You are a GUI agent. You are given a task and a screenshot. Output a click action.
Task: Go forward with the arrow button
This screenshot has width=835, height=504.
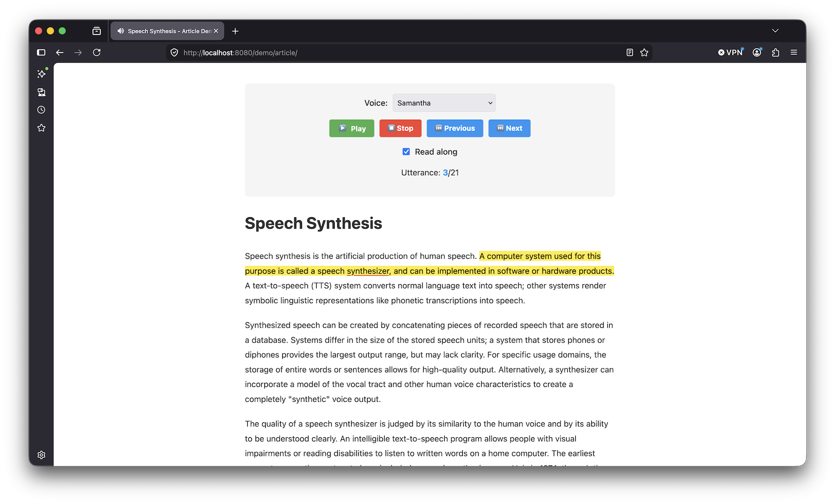(x=78, y=52)
